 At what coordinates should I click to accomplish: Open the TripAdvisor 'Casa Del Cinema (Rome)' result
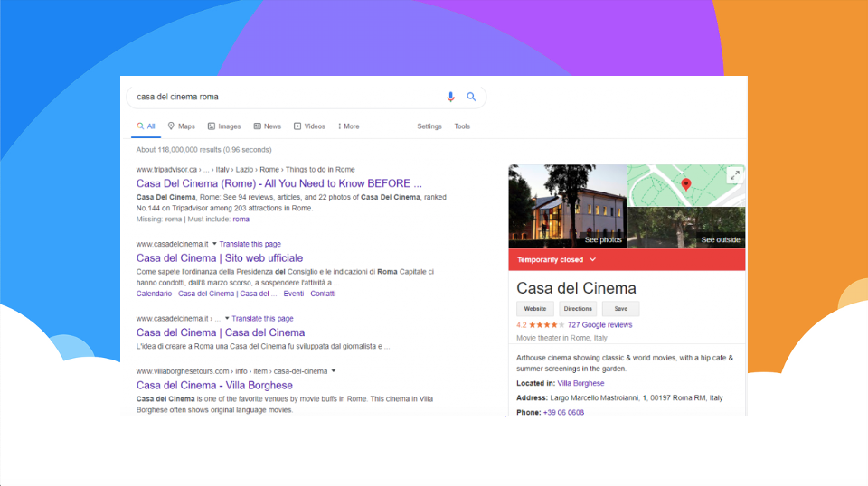tap(279, 183)
